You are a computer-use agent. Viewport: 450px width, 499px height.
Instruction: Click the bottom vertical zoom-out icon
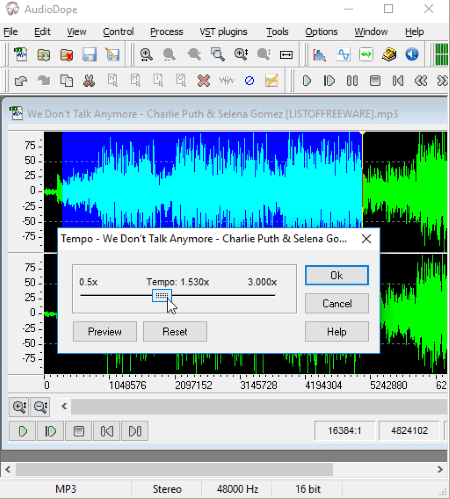tap(40, 407)
